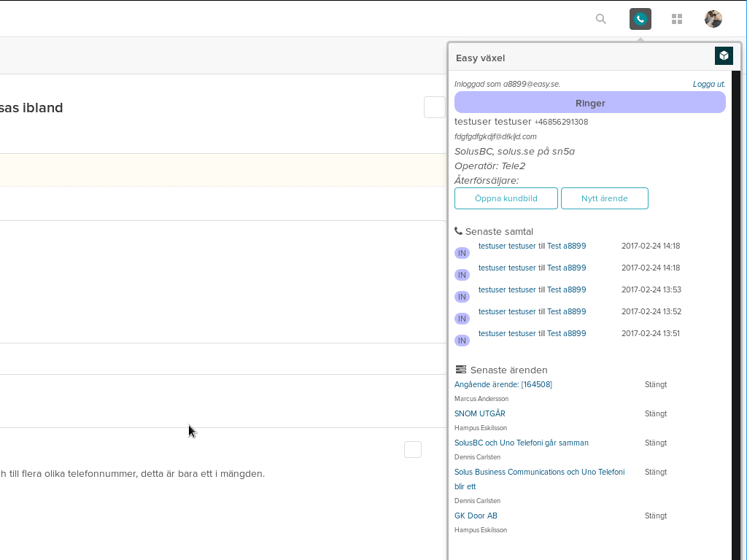747x560 pixels.
Task: Click the Nytt ärende button
Action: click(604, 198)
